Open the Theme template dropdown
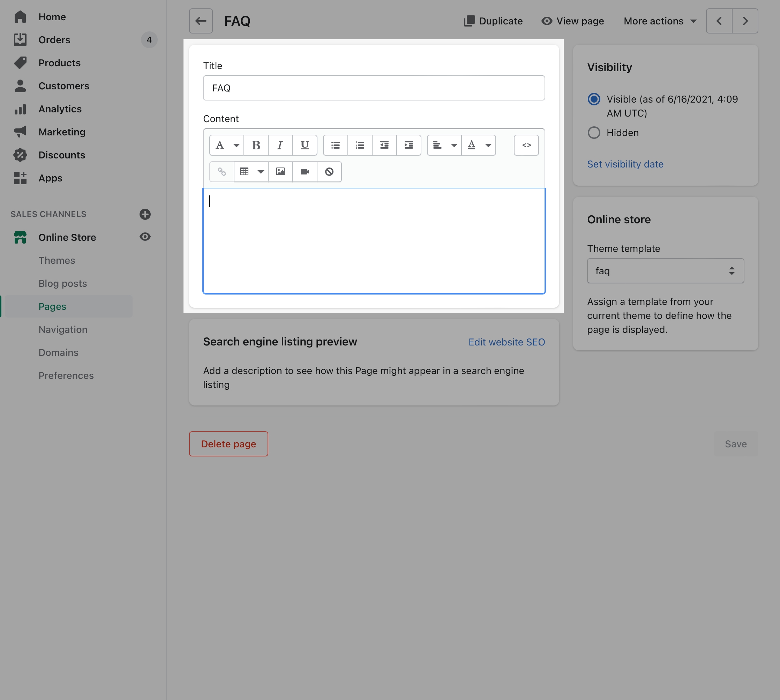 665,271
